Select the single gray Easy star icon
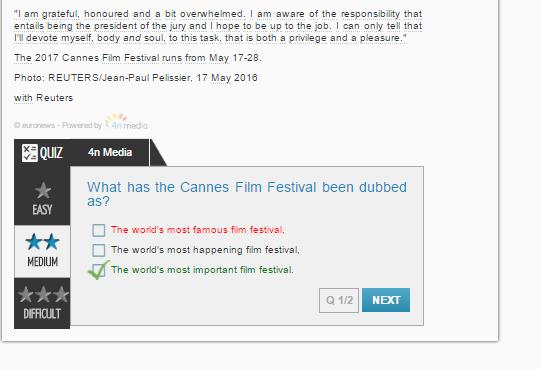The width and height of the screenshot is (541, 369). (43, 190)
